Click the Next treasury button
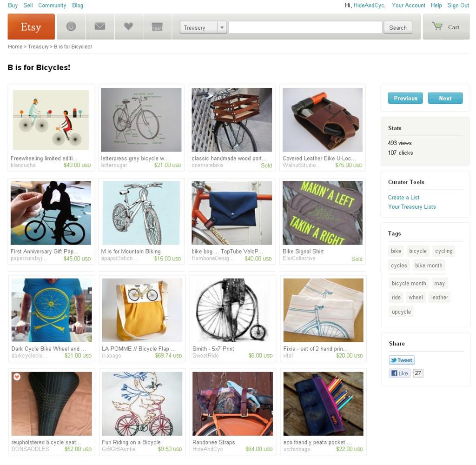The width and height of the screenshot is (476, 465). [x=445, y=98]
